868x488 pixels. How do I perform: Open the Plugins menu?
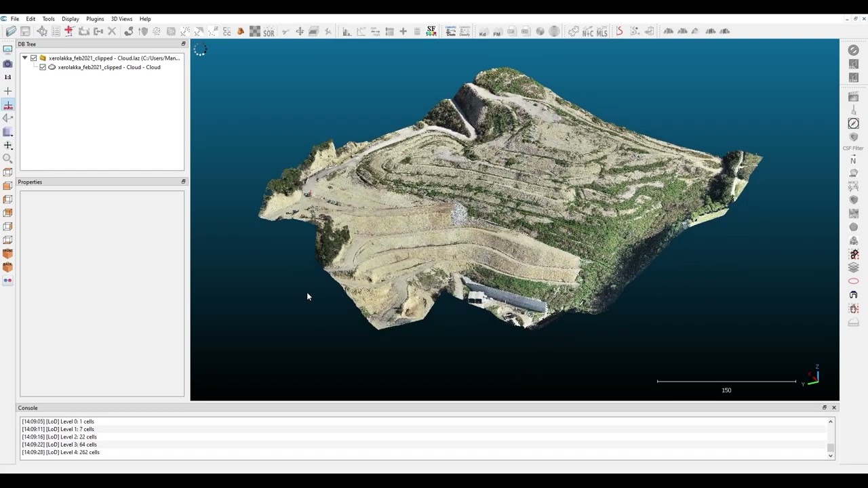95,19
